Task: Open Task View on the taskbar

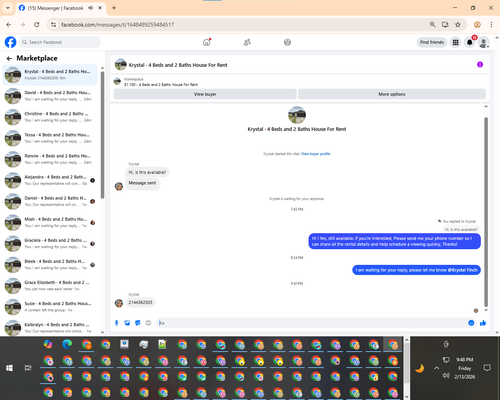Action: point(28,368)
